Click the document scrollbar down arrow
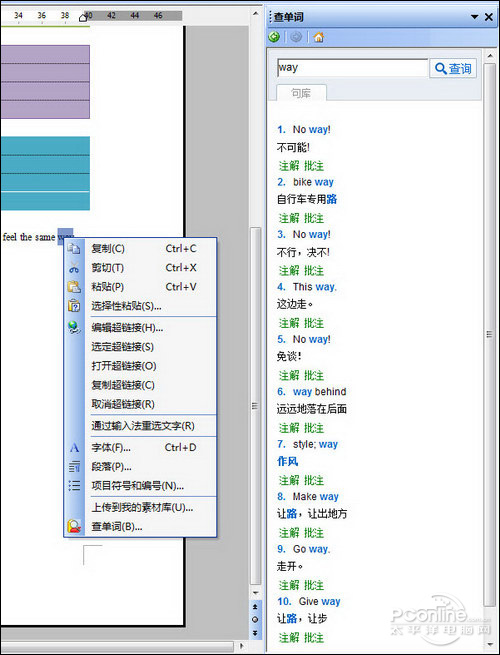The image size is (500, 655). pos(255,593)
